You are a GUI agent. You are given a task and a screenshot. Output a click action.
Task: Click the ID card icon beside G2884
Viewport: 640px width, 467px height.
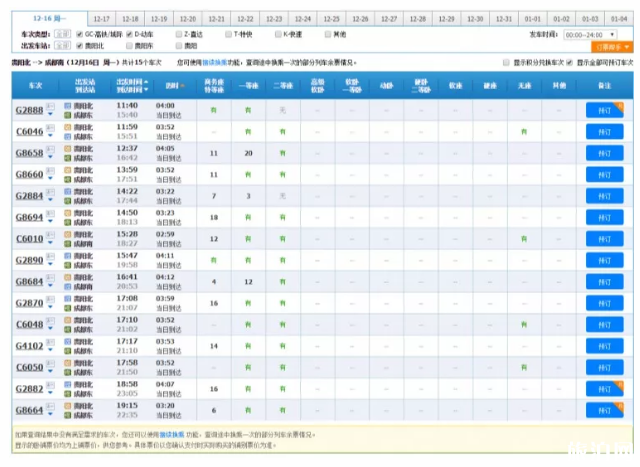click(x=50, y=193)
